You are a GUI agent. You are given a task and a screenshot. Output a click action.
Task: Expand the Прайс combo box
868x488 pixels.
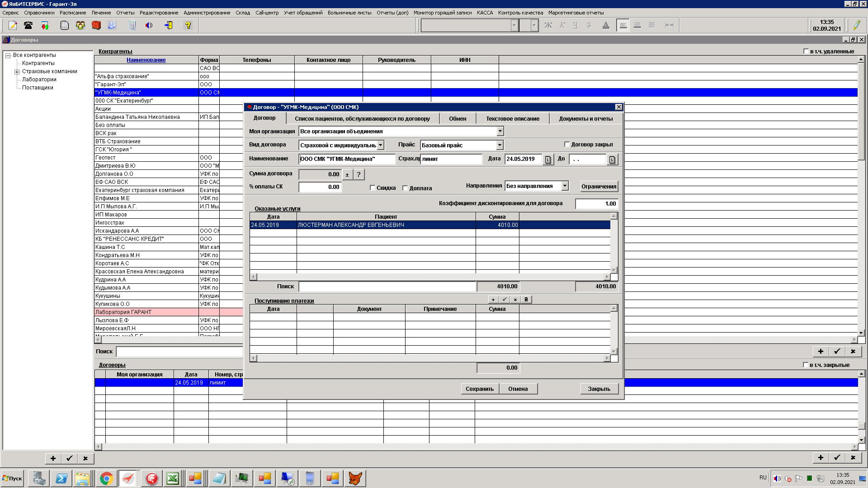pyautogui.click(x=500, y=145)
